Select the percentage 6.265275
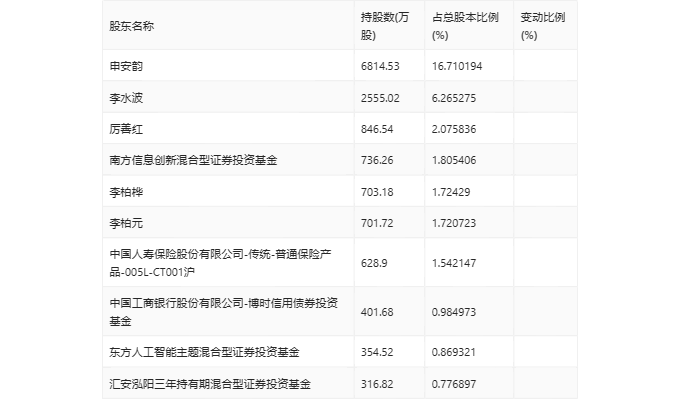Viewport: 680px width, 399px height. pyautogui.click(x=454, y=98)
